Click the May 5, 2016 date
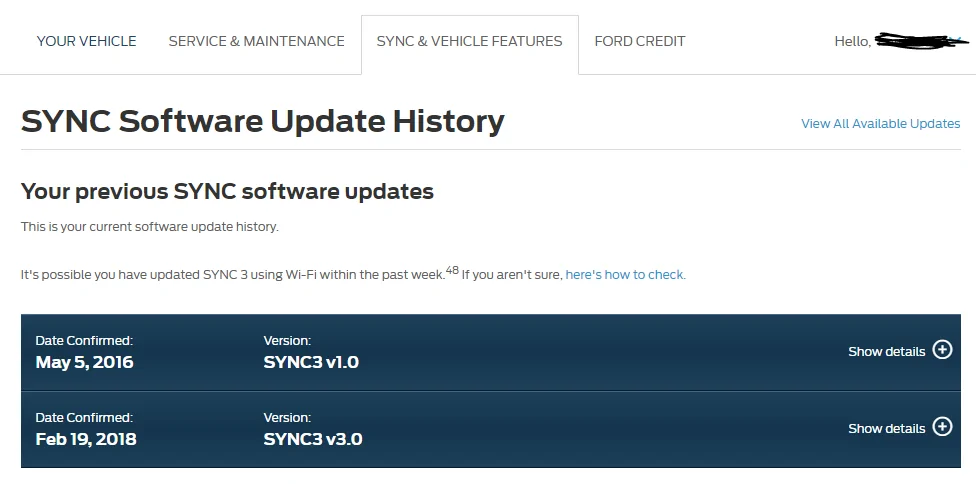 point(85,362)
